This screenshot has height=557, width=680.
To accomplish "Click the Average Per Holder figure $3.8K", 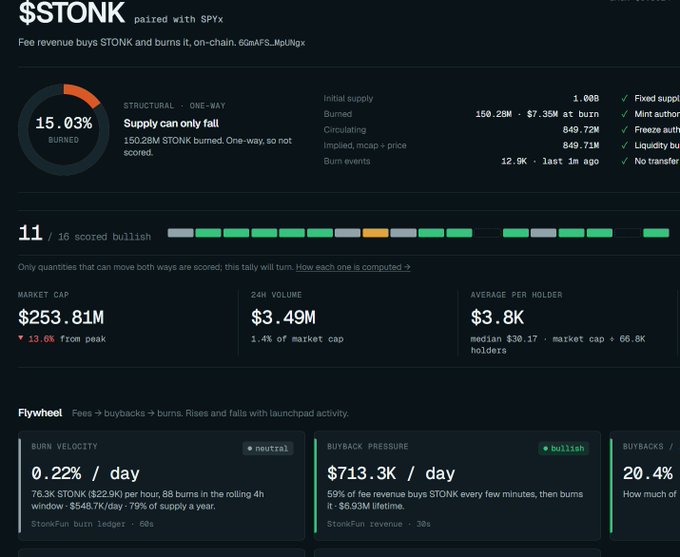I will (497, 317).
